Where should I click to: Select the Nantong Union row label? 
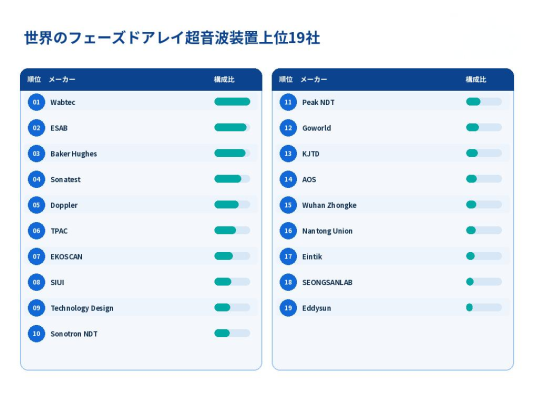pos(327,231)
